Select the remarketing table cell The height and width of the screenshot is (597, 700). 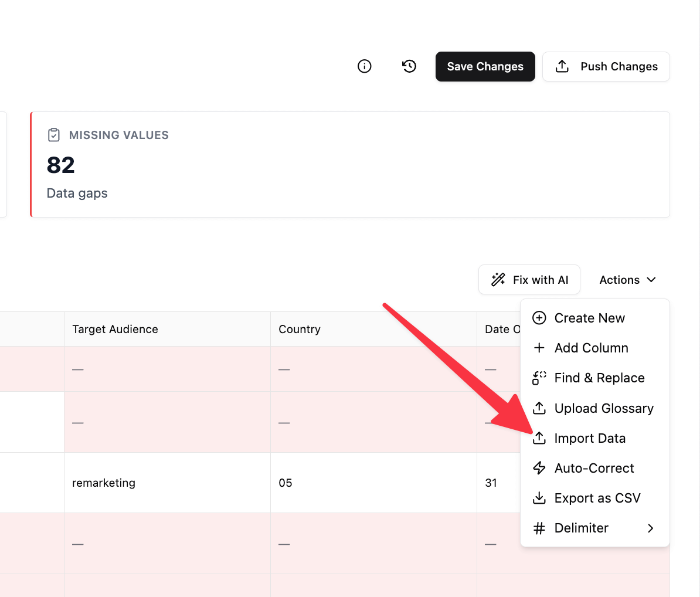coord(104,483)
